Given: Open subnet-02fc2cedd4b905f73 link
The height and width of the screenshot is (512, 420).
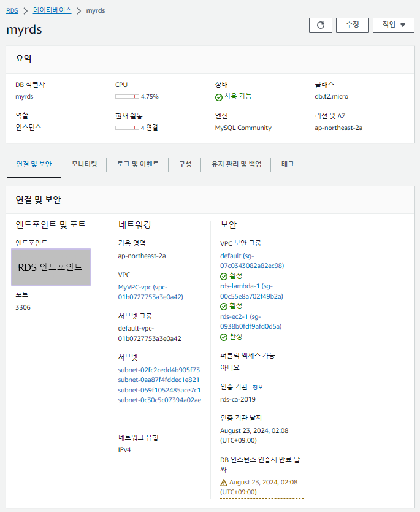Looking at the screenshot, I should click(x=159, y=370).
